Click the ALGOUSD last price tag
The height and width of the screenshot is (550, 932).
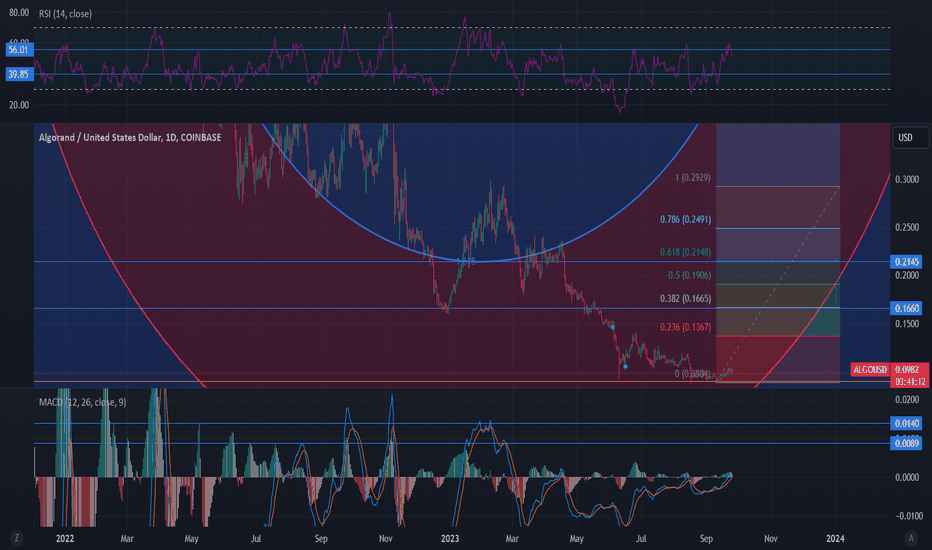click(x=870, y=369)
